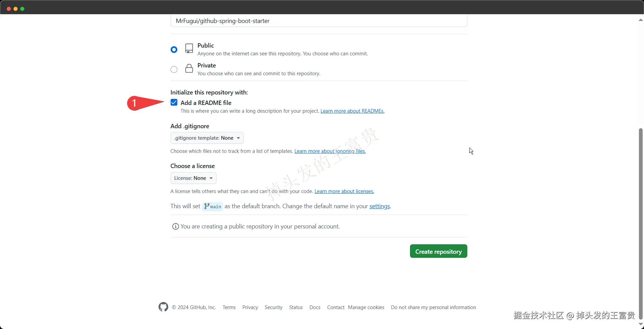Open the .gitignore template dropdown

[207, 138]
